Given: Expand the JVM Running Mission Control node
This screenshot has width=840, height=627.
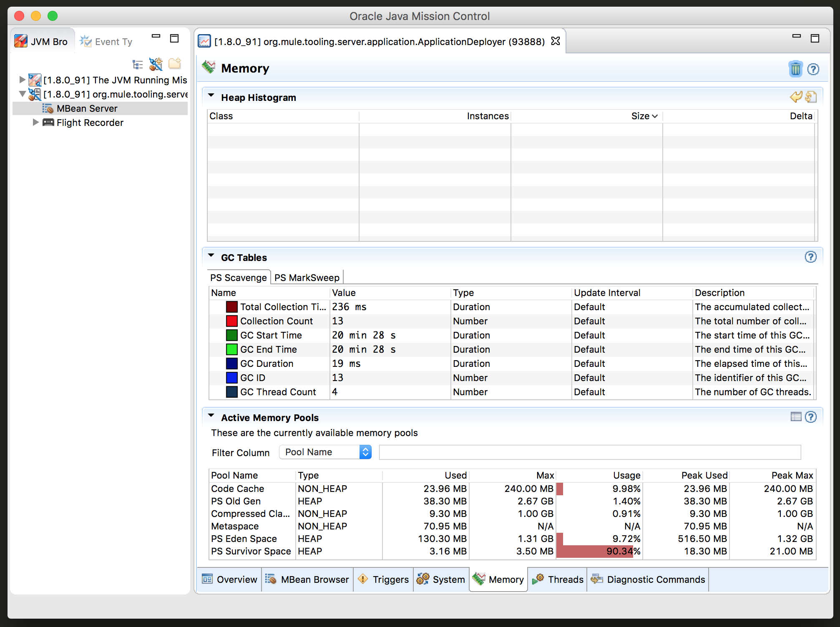Looking at the screenshot, I should click(22, 79).
